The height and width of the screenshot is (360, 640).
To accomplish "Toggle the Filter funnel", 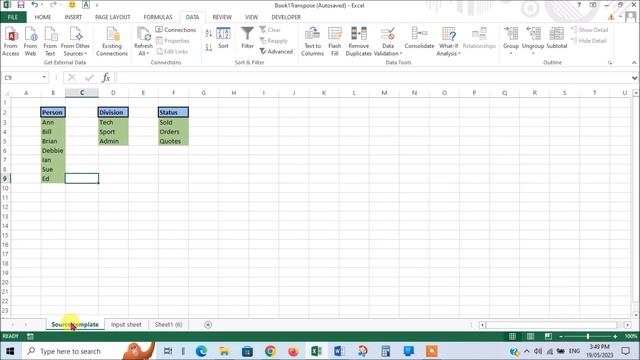I will (247, 38).
